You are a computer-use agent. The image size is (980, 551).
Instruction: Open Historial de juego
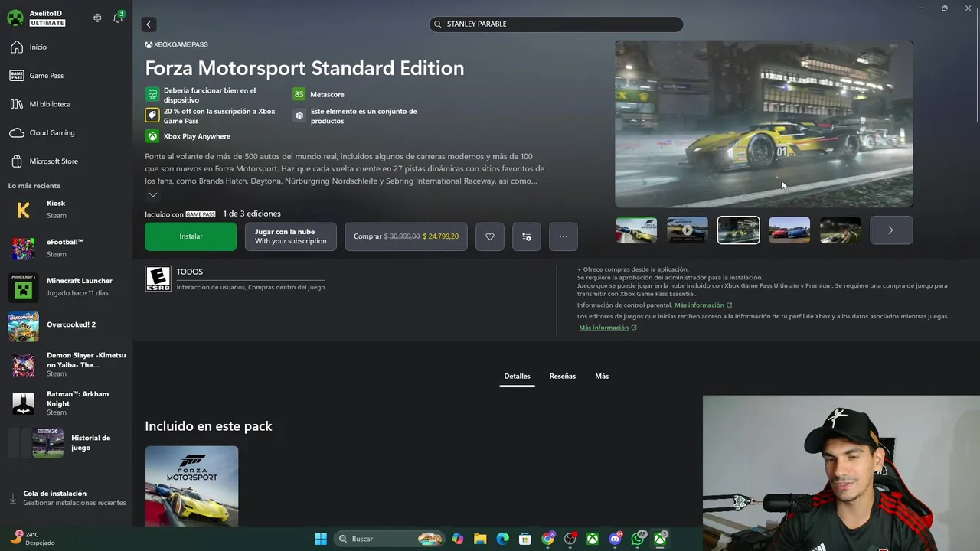point(66,443)
